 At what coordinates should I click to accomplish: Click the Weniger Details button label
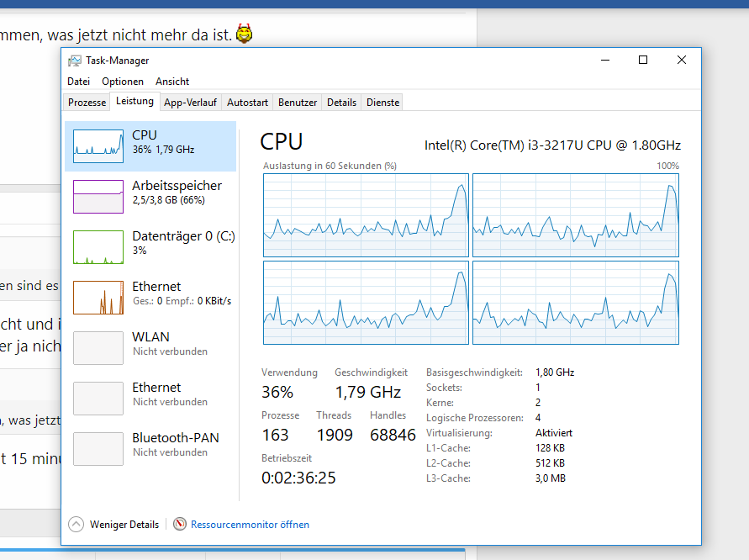pos(124,525)
